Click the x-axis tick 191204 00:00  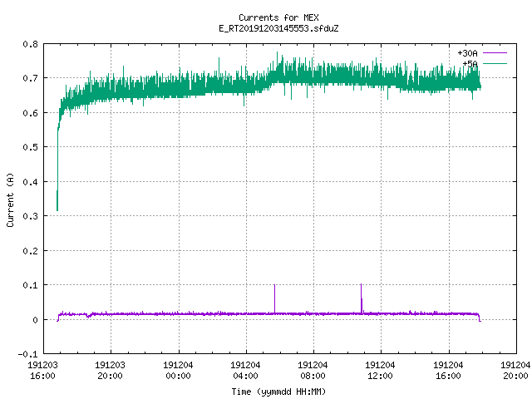coord(178,370)
